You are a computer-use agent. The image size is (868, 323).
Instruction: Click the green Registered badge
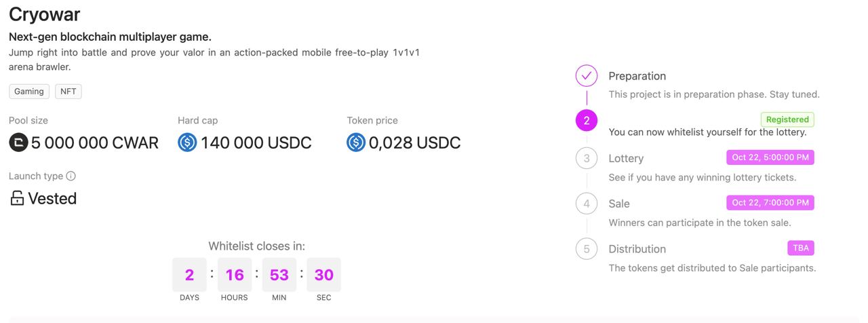787,119
